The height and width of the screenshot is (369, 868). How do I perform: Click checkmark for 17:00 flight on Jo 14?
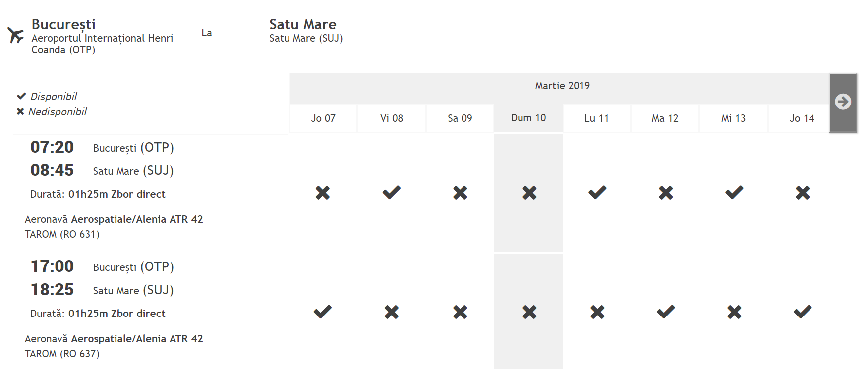coord(803,312)
